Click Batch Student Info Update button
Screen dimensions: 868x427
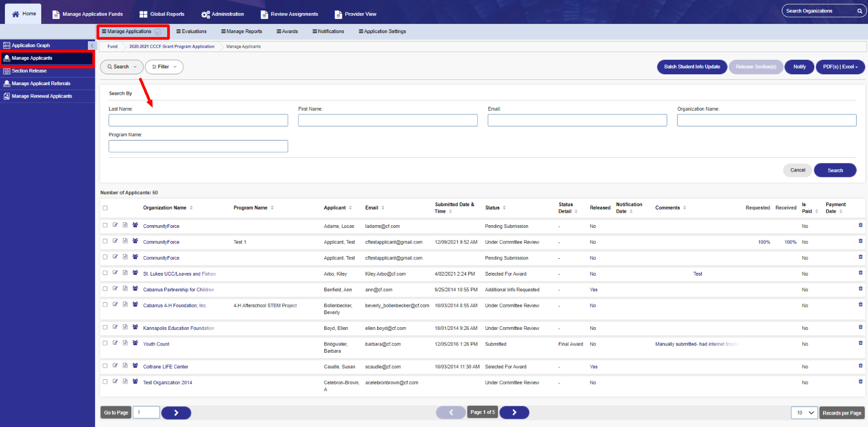click(x=692, y=67)
